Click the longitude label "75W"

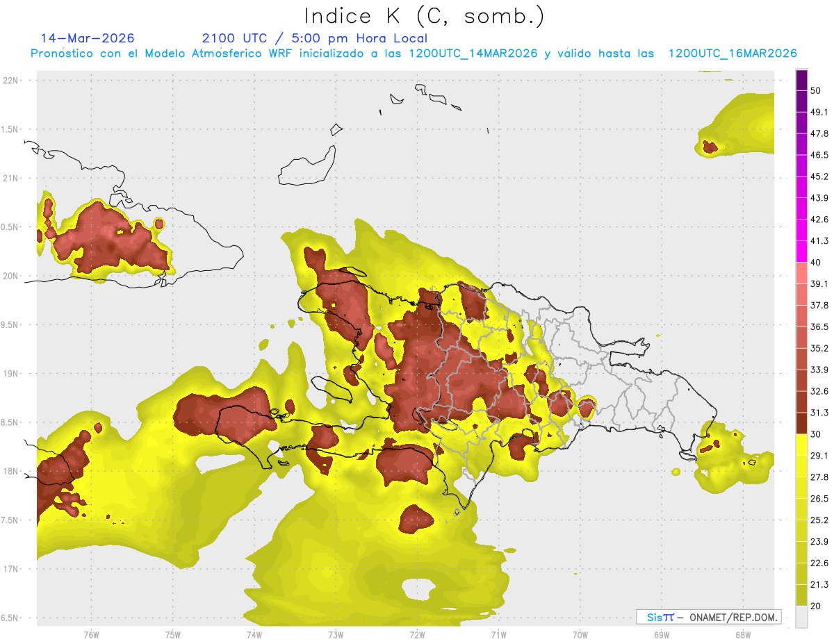click(x=173, y=634)
